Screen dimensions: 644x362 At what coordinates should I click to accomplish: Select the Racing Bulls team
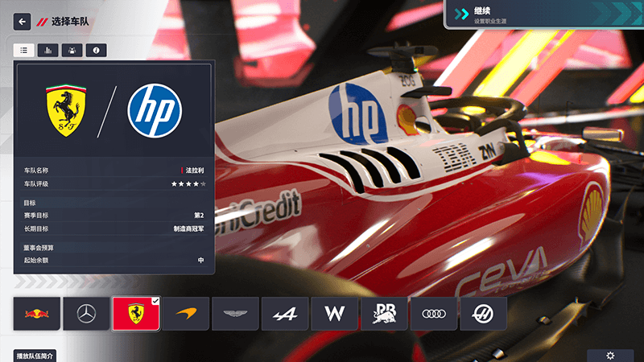coord(384,314)
